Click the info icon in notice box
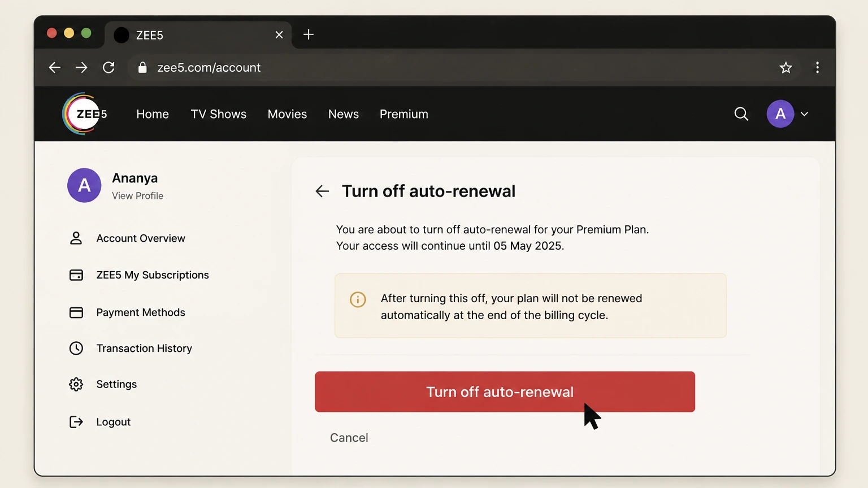The image size is (868, 488). point(358,299)
